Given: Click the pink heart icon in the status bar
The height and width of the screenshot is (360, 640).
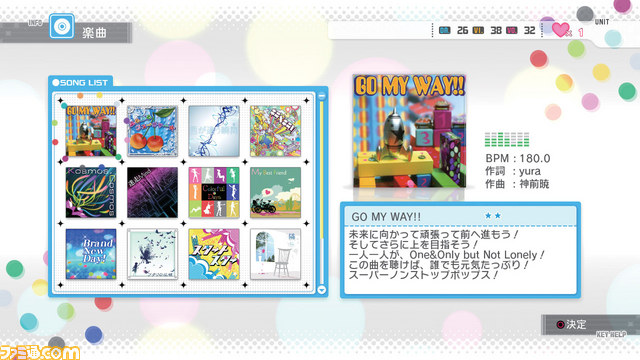Looking at the screenshot, I should (x=560, y=30).
